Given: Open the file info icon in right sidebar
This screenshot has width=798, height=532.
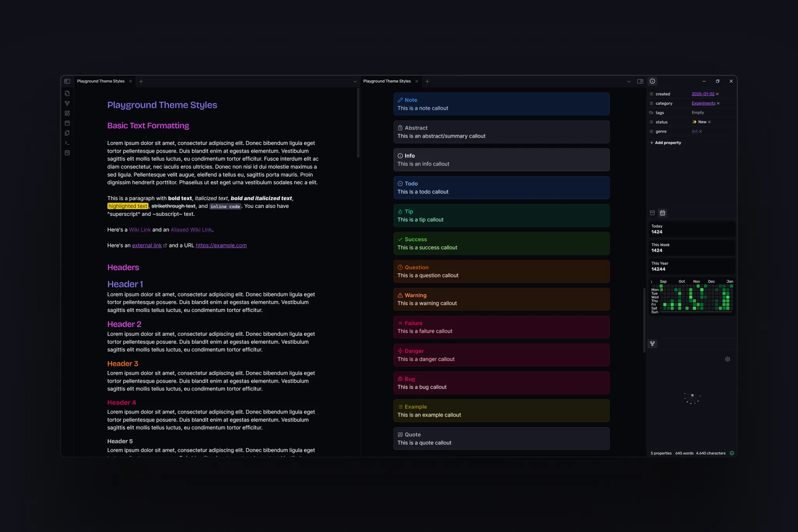Looking at the screenshot, I should [652, 81].
